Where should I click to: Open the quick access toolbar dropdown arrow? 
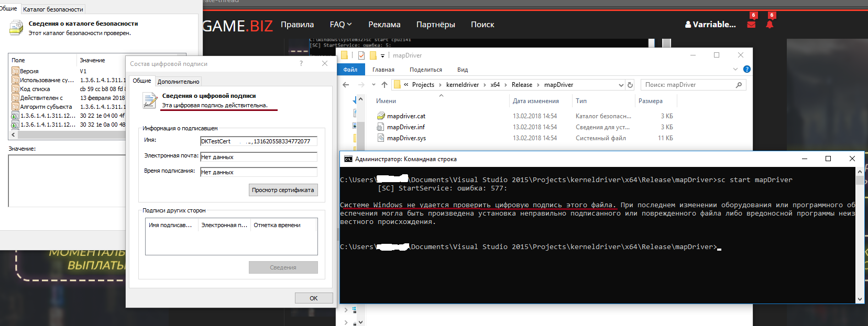point(383,55)
